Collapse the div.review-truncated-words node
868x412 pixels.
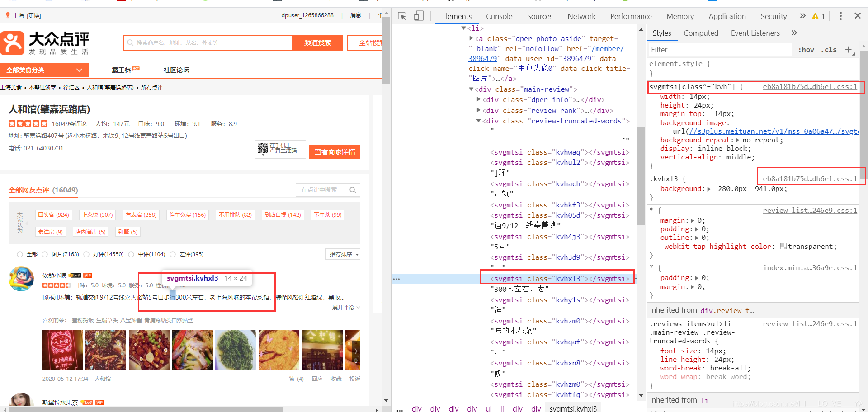point(478,121)
